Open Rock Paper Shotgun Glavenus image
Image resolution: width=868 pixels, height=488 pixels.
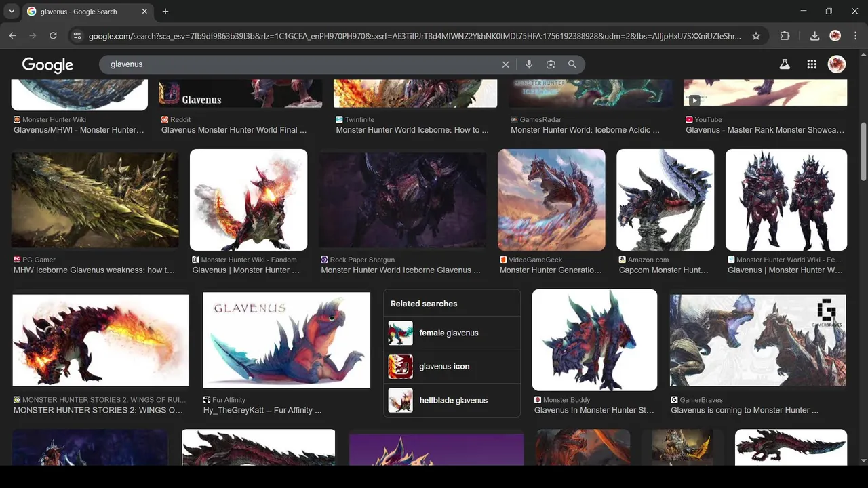pos(403,200)
